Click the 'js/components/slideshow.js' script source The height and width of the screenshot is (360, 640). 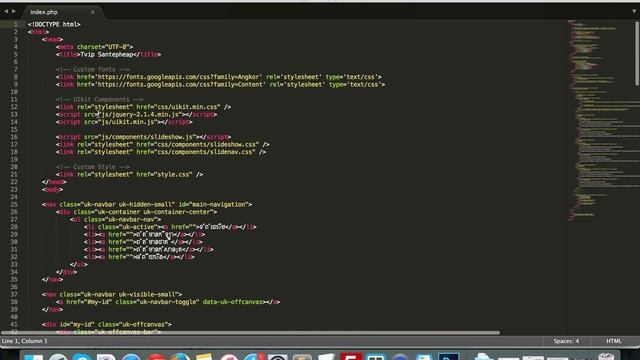pyautogui.click(x=147, y=137)
